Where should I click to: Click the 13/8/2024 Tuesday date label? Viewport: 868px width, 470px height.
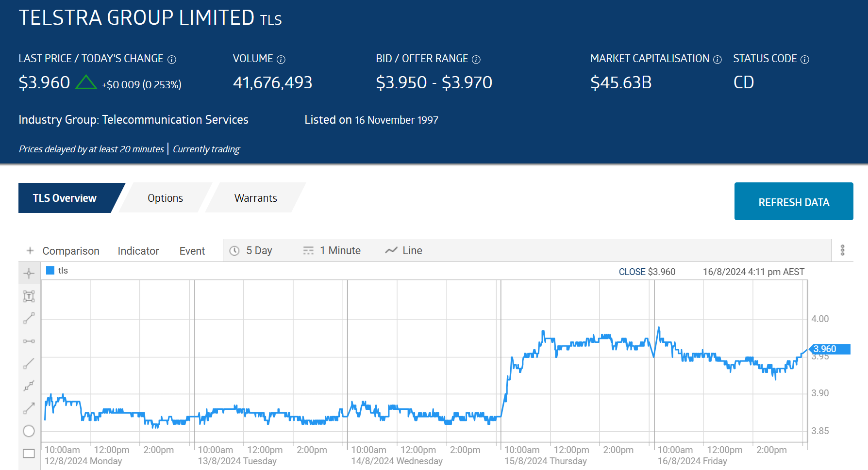click(237, 461)
